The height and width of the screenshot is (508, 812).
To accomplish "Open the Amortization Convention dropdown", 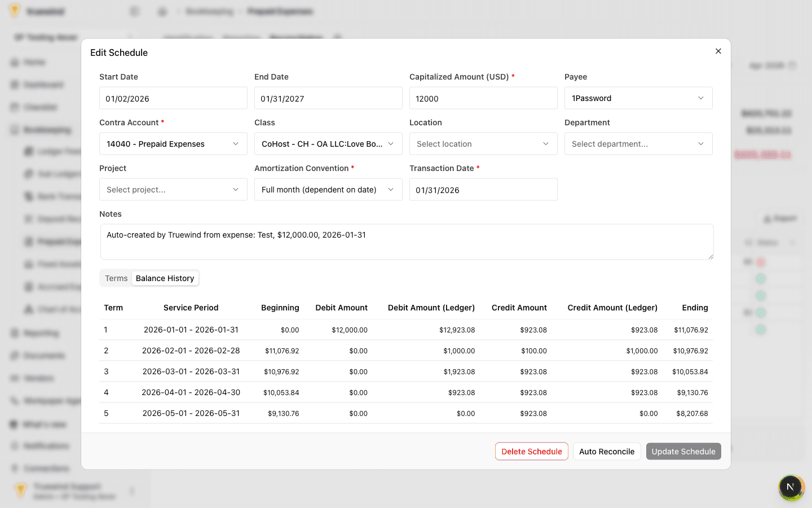I will 328,190.
